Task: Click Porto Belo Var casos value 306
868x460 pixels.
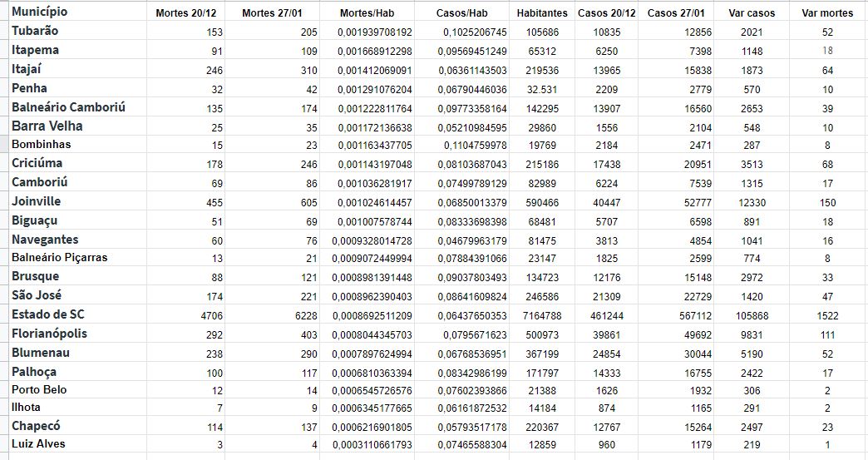Action: (x=752, y=391)
